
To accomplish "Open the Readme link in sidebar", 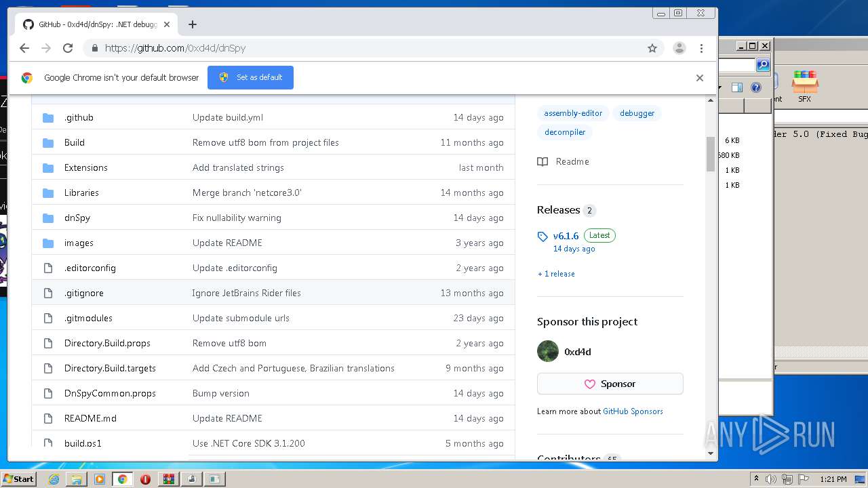I will pyautogui.click(x=572, y=161).
